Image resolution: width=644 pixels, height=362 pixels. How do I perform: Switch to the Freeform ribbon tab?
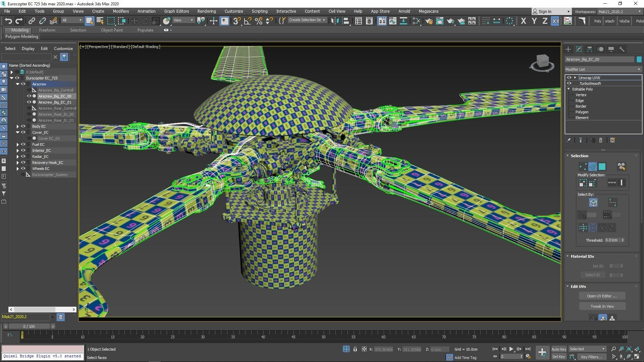(x=47, y=30)
